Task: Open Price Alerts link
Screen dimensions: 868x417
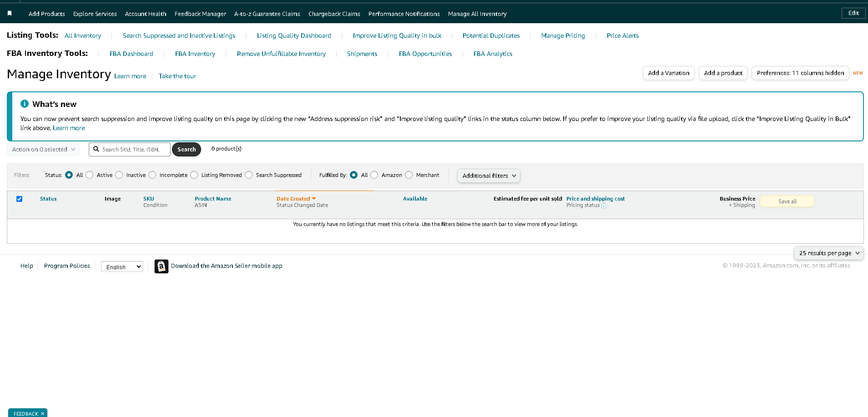Action: [623, 35]
